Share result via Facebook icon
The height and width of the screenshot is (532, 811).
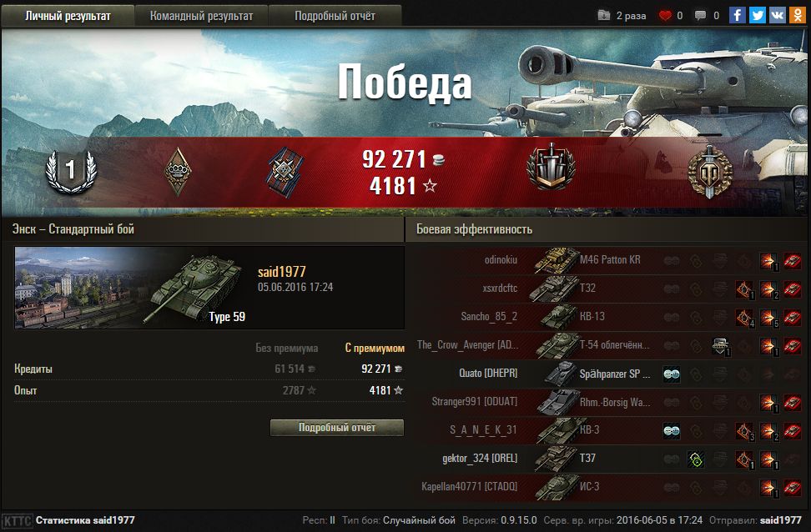coord(737,15)
